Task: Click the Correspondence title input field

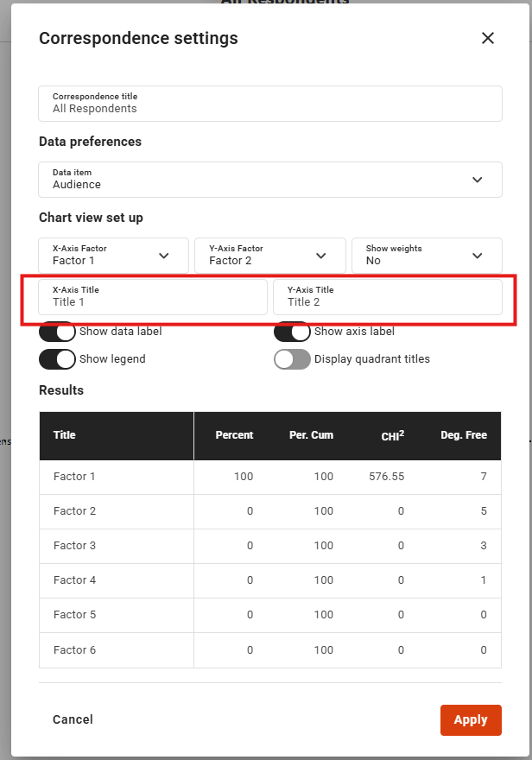Action: [269, 104]
